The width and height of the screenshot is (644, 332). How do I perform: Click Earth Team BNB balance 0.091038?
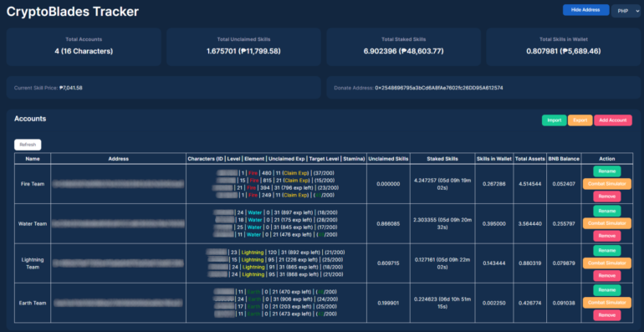565,303
